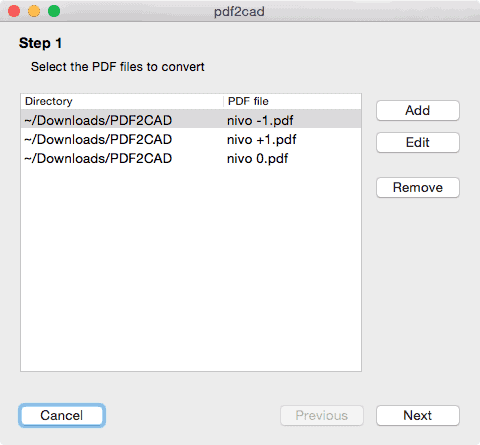
Task: Zoom the window using green button
Action: coord(54,11)
